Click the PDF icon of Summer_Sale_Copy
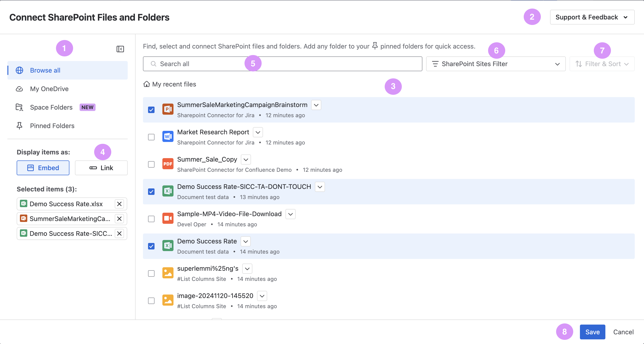Viewport: 644px width, 344px height. [167, 164]
